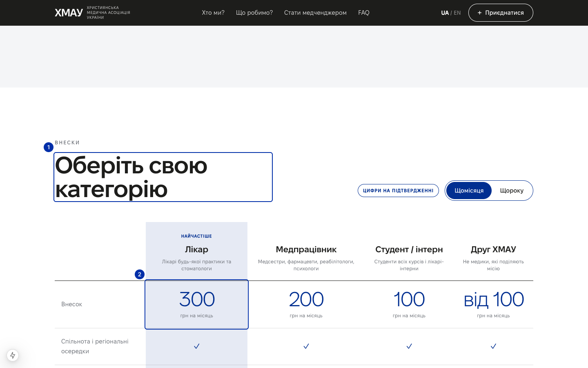The width and height of the screenshot is (588, 368).
Task: Open the Next.js dev tools lightning icon
Action: click(x=13, y=355)
